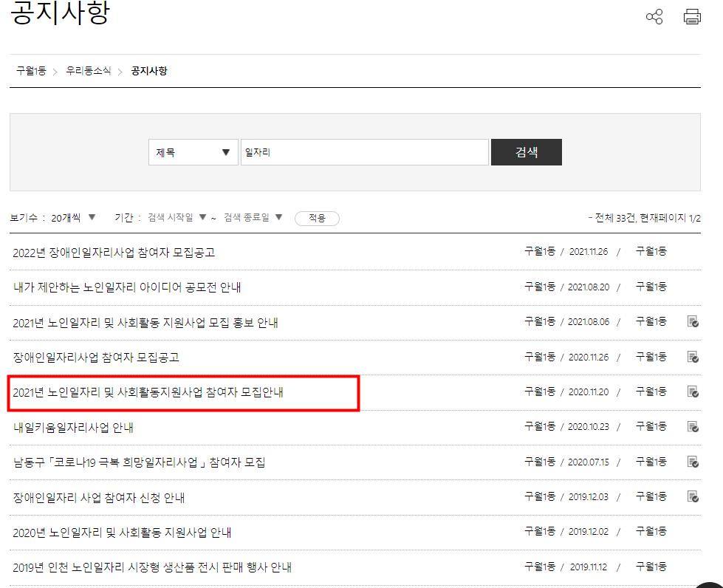Open 2021년 노인일자리 지원사업 모집 홍보 안내
This screenshot has width=723, height=588.
(145, 323)
